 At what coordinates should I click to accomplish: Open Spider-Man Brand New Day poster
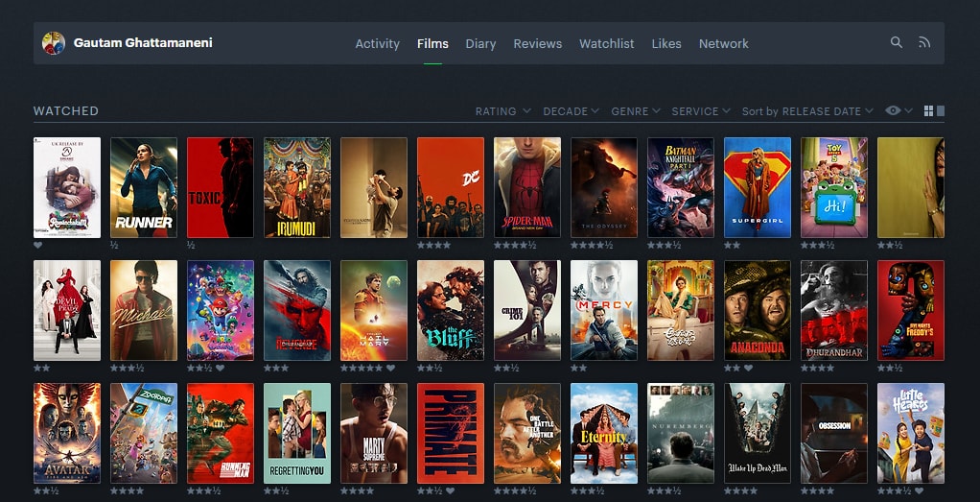click(x=526, y=188)
